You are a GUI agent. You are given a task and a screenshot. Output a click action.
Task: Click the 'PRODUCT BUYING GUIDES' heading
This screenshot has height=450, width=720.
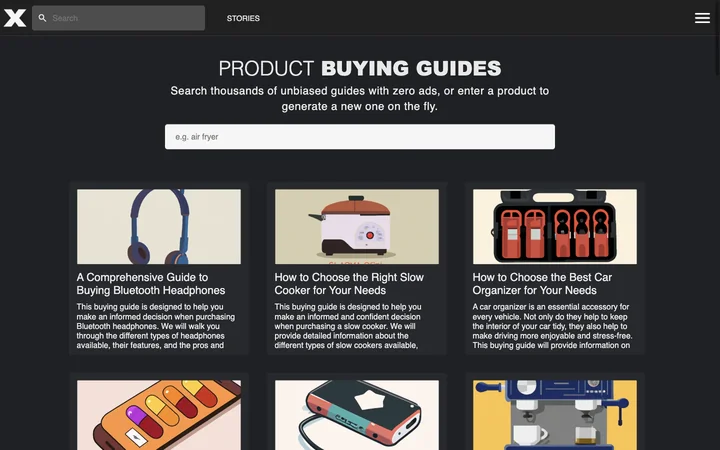click(x=360, y=68)
